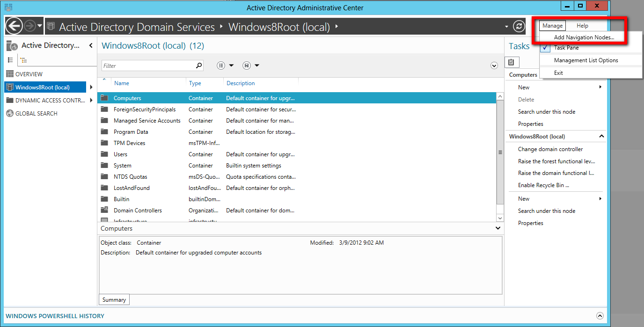Click the app icon in the title bar
The width and height of the screenshot is (644, 327).
[x=8, y=7]
